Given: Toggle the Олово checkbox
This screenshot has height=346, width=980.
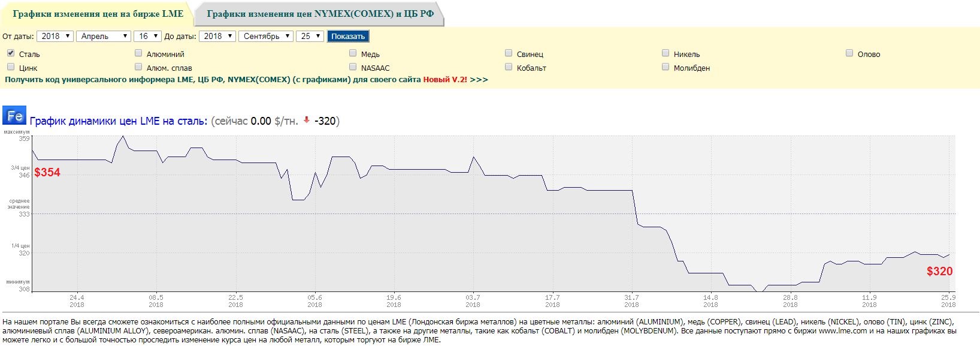Looking at the screenshot, I should [x=849, y=53].
